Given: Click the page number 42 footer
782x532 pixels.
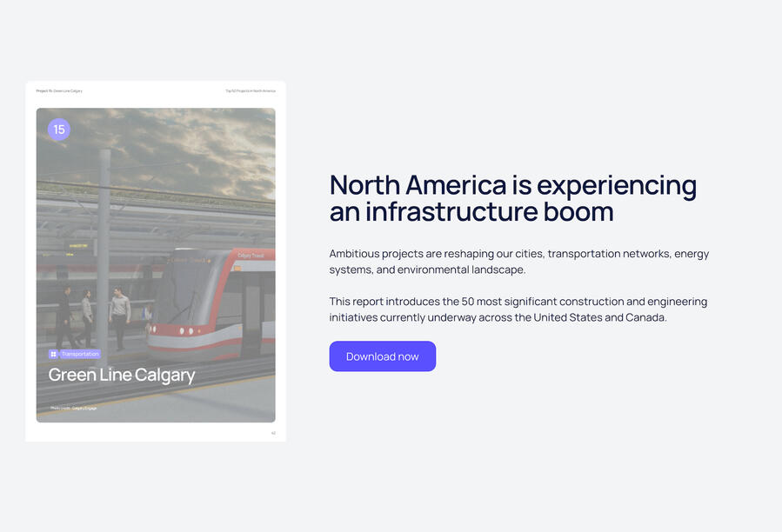Looking at the screenshot, I should click(x=273, y=433).
